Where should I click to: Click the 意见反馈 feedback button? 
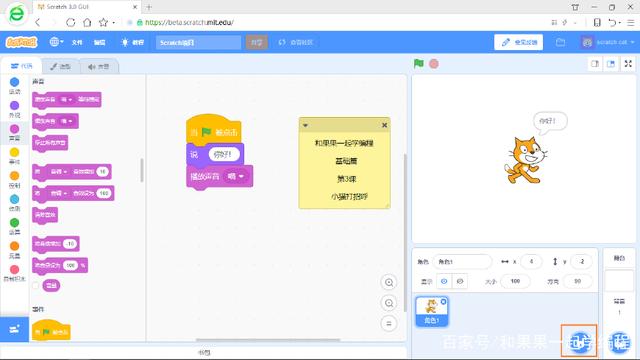pos(518,42)
